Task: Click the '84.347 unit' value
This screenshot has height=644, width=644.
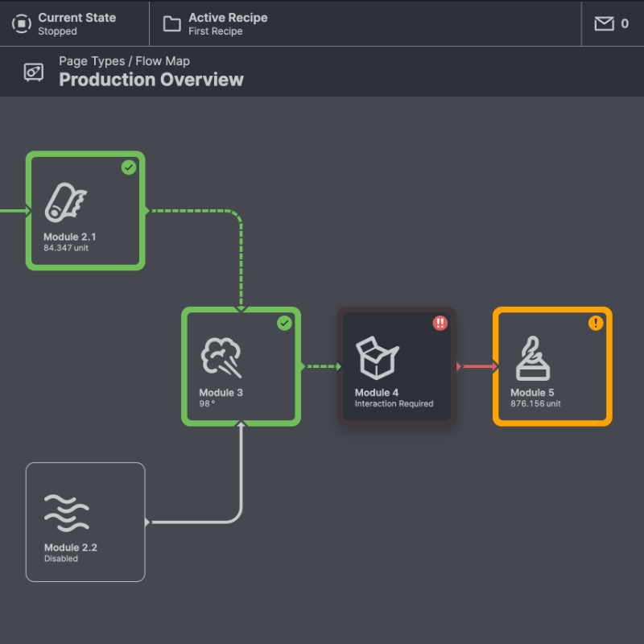Action: click(66, 248)
